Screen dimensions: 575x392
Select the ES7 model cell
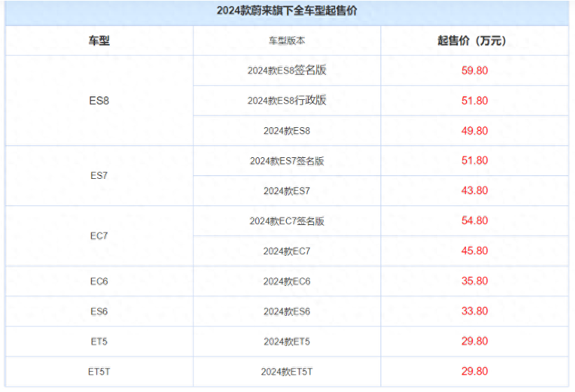(x=99, y=176)
